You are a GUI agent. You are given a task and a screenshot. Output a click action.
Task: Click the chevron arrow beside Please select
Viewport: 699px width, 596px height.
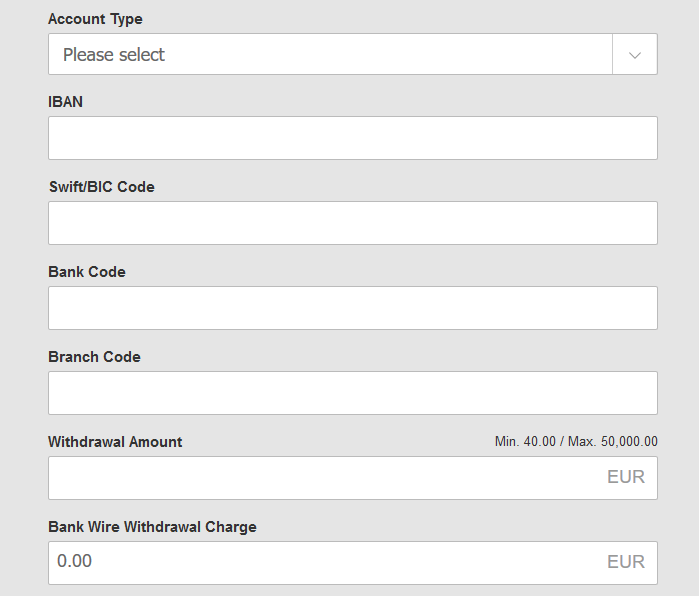tap(635, 55)
